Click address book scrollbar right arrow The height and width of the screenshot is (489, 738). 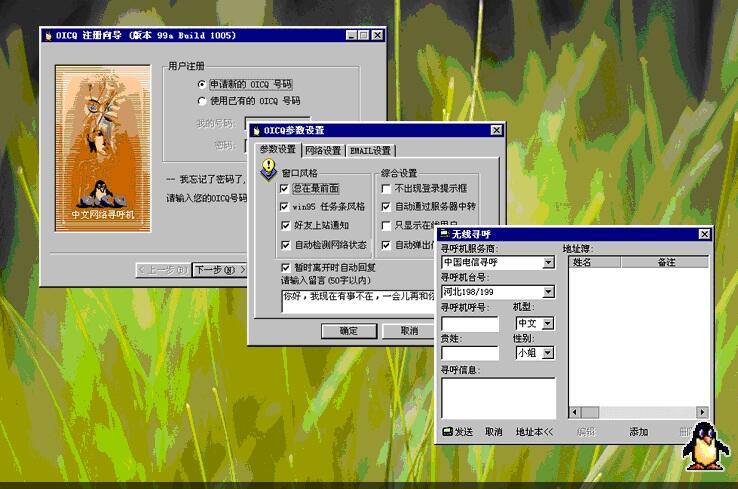(x=702, y=412)
